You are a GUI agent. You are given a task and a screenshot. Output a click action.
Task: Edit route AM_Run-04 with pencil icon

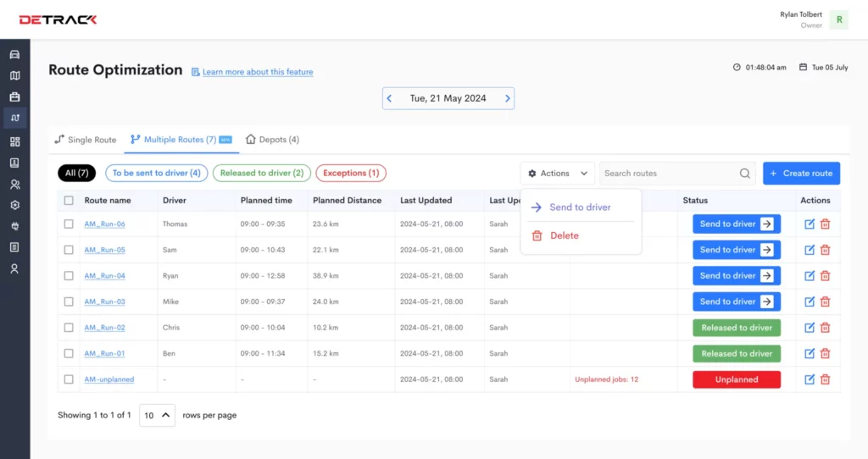(x=810, y=276)
